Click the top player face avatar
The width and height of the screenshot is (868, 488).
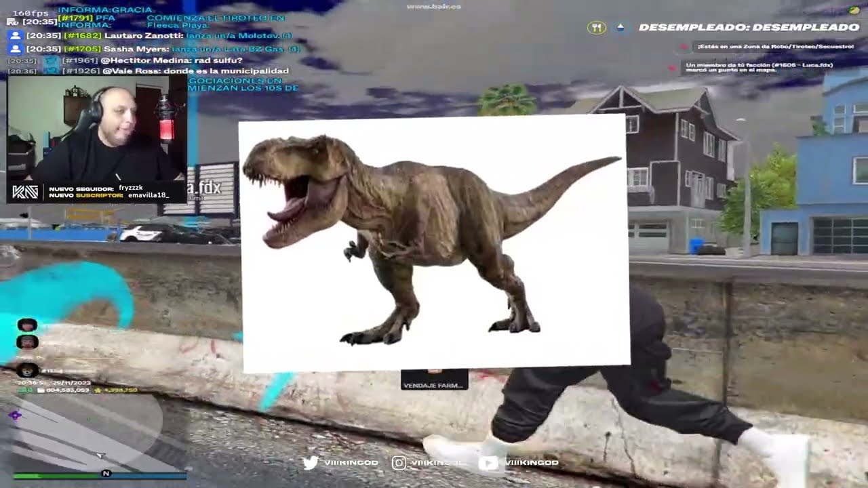[x=27, y=325]
